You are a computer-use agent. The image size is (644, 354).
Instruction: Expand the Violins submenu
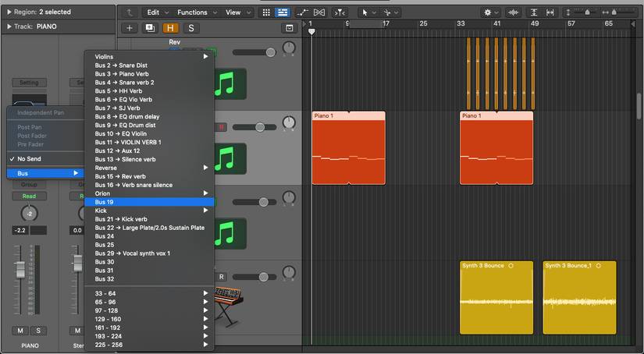[150, 57]
